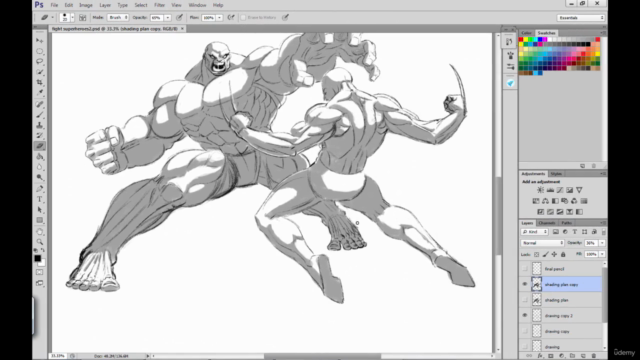Select the Paint Bucket tool
Screen dimensions: 640x360
point(40,156)
